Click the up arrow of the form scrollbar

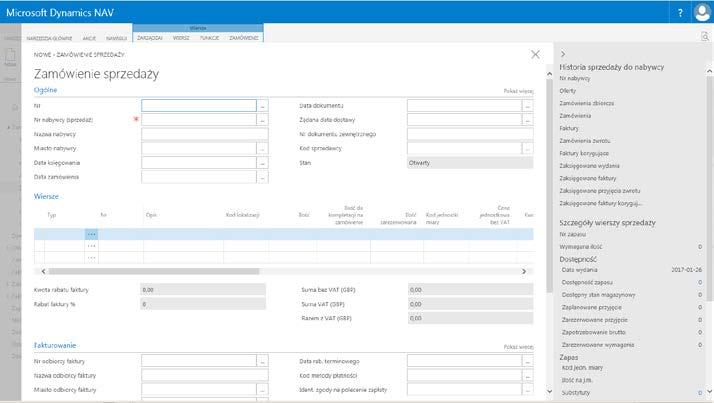[x=549, y=74]
